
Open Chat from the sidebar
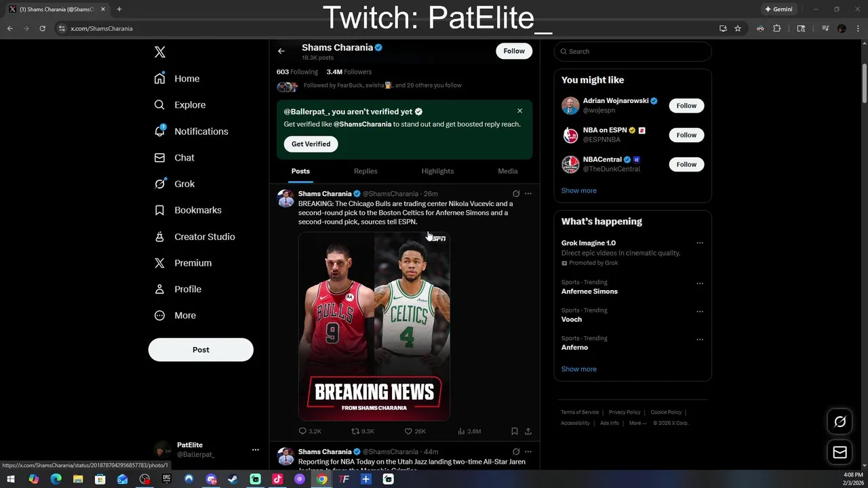[174, 158]
